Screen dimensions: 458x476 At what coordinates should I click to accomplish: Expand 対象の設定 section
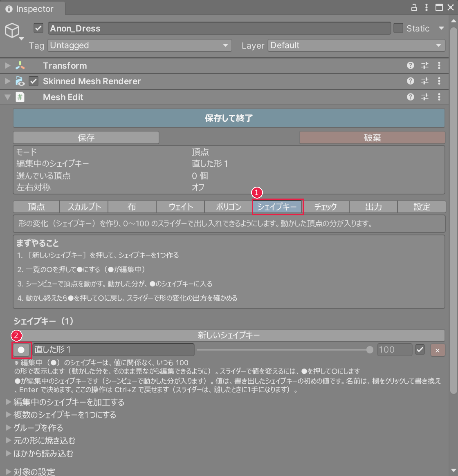pyautogui.click(x=9, y=472)
